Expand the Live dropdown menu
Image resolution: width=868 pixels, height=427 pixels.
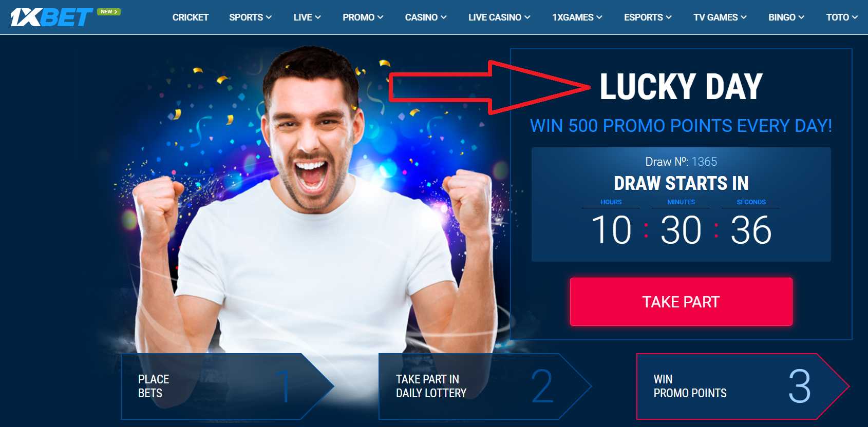coord(307,17)
